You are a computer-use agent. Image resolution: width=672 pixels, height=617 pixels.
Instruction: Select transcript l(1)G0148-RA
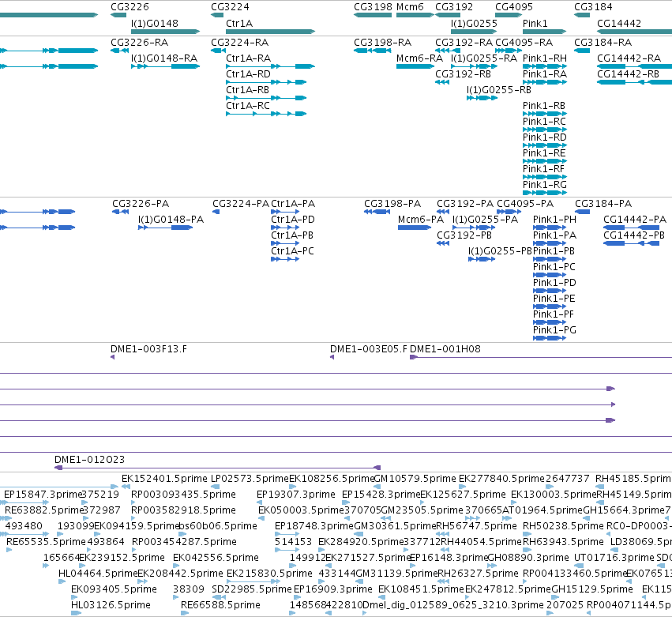164,58
